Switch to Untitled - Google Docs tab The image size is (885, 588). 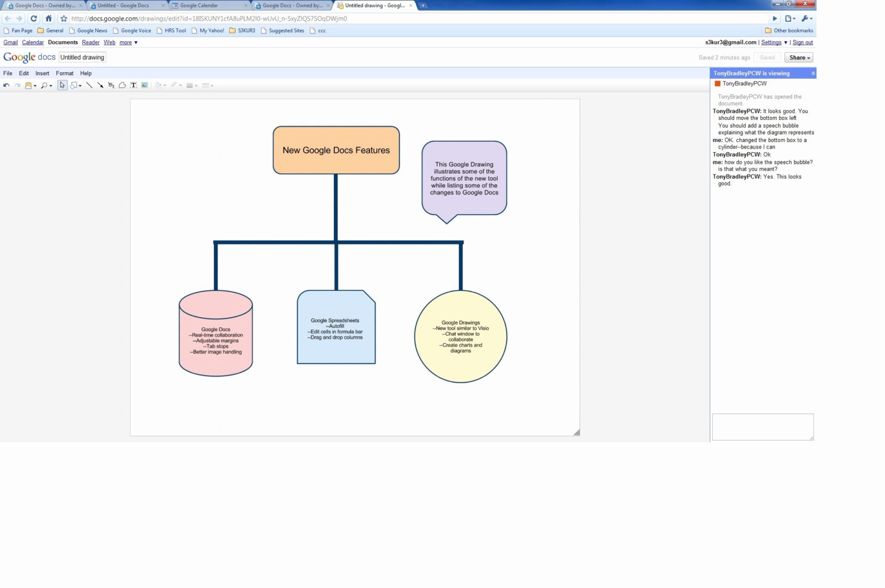click(x=126, y=5)
